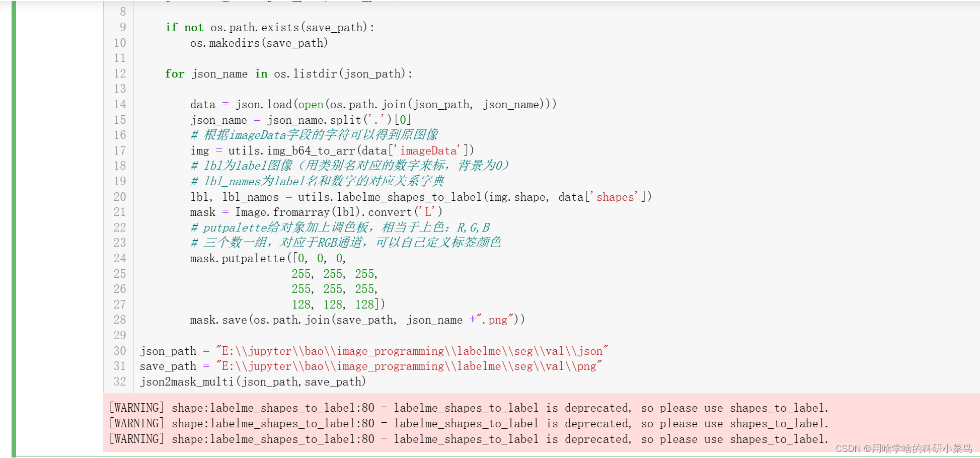The image size is (980, 458).
Task: Click the 'os.makedirs(save_path)' line
Action: 259,43
